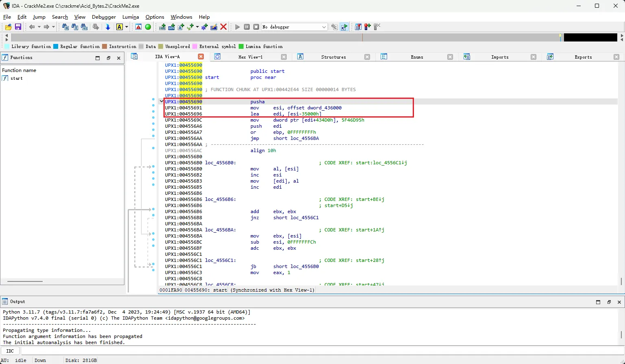This screenshot has height=364, width=625.
Task: Open the Options menu
Action: click(155, 17)
